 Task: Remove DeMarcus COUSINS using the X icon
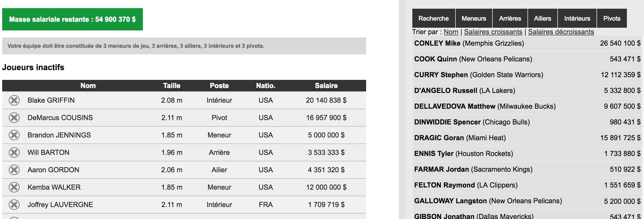pos(14,118)
